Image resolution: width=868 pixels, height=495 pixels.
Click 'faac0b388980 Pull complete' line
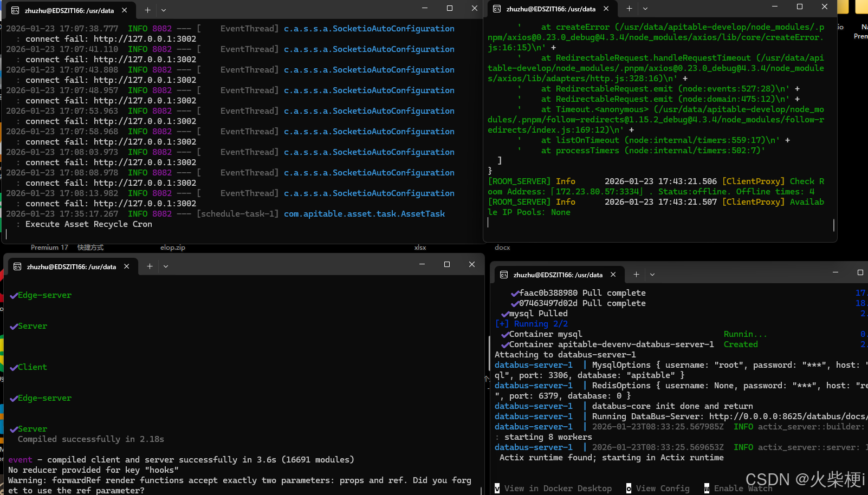click(x=578, y=293)
